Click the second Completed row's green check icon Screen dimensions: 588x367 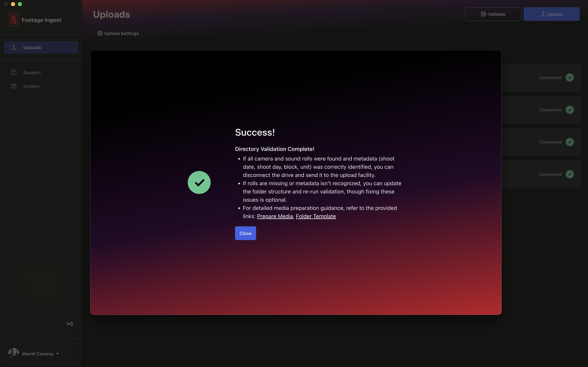pos(570,110)
